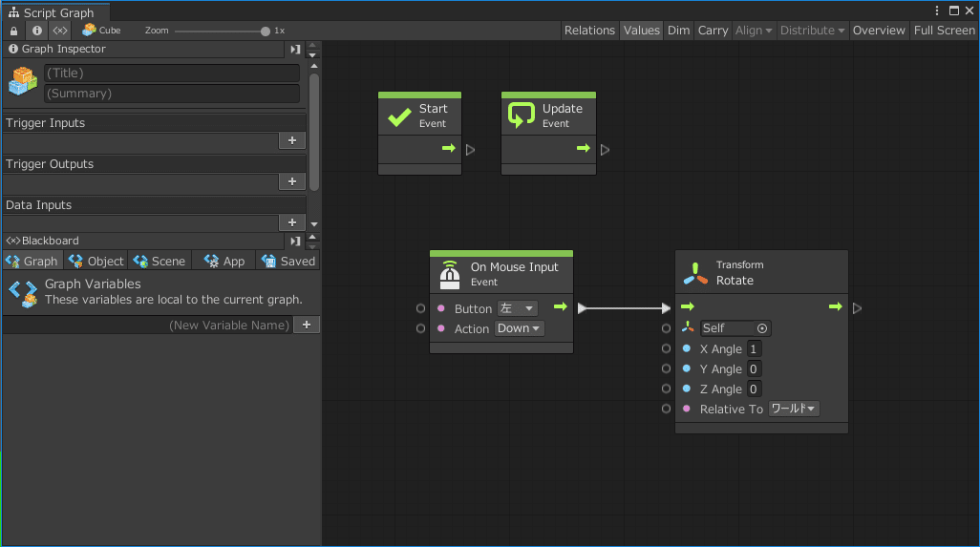980x547 pixels.
Task: Add a Trigger Output with plus button
Action: 292,181
